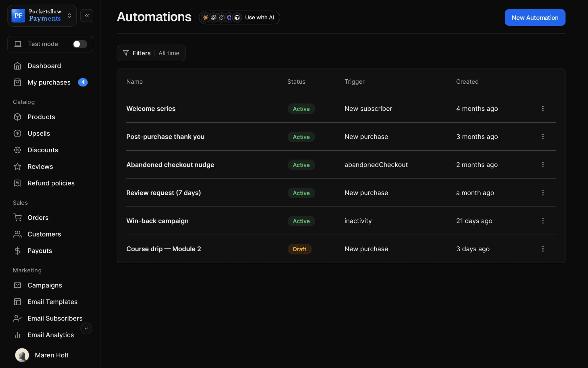This screenshot has height=368, width=588.
Task: Click the Products cube icon
Action: point(18,117)
